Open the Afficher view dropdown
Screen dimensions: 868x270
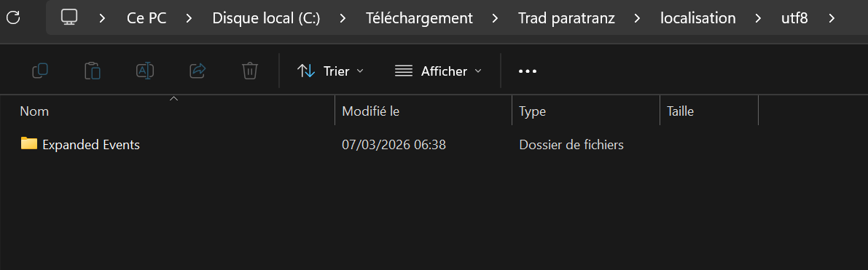438,71
